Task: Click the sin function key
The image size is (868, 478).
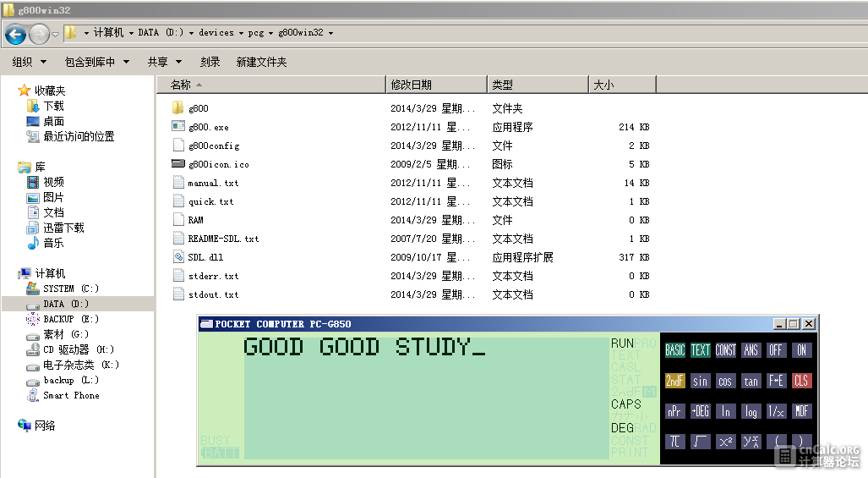Action: (700, 381)
